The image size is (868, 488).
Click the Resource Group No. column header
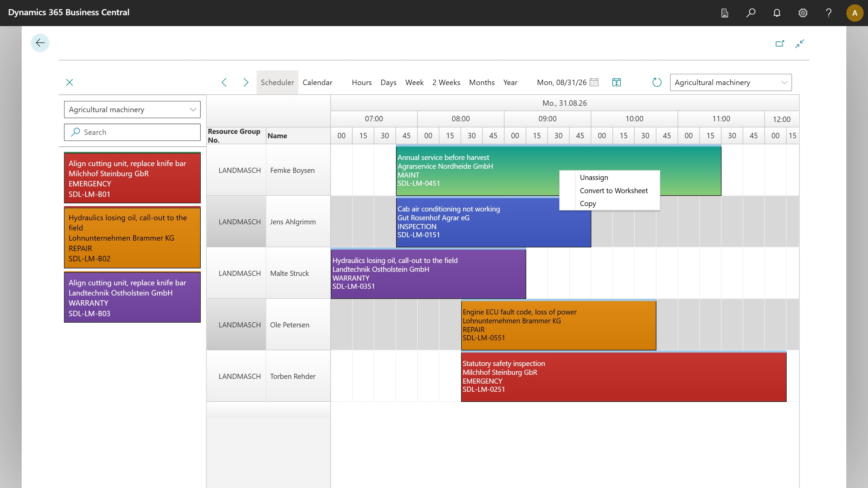click(x=236, y=136)
